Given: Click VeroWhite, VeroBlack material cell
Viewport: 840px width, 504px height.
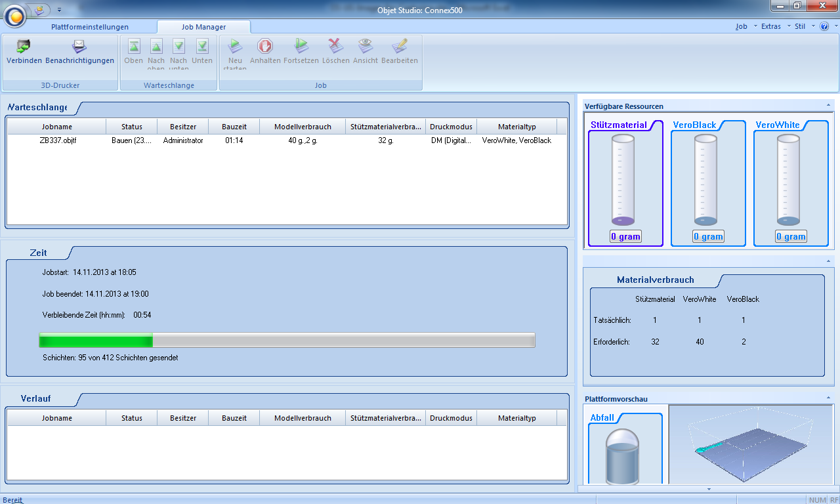Looking at the screenshot, I should [516, 140].
